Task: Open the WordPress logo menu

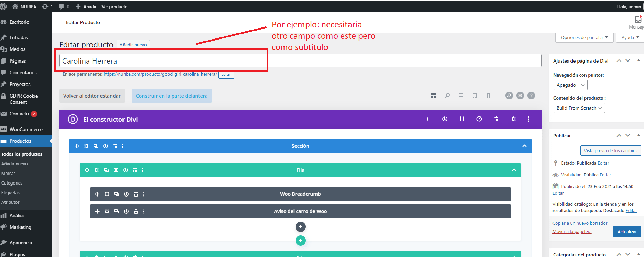Action: pyautogui.click(x=3, y=7)
